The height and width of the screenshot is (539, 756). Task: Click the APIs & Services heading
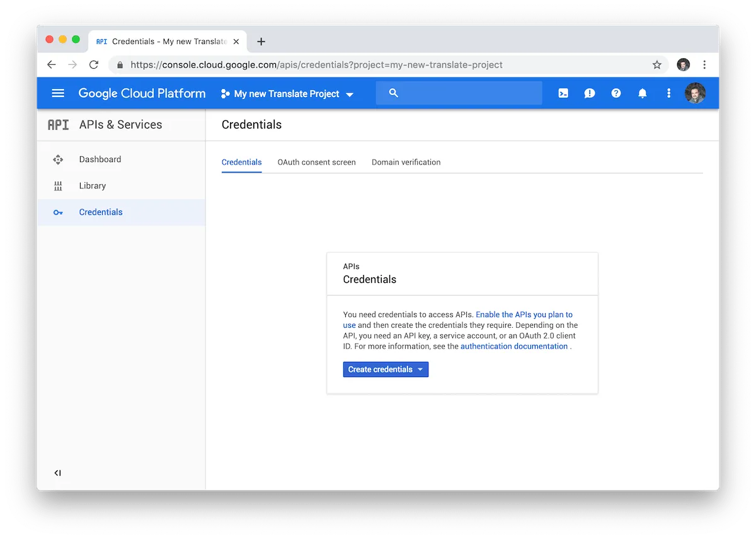[x=120, y=125]
